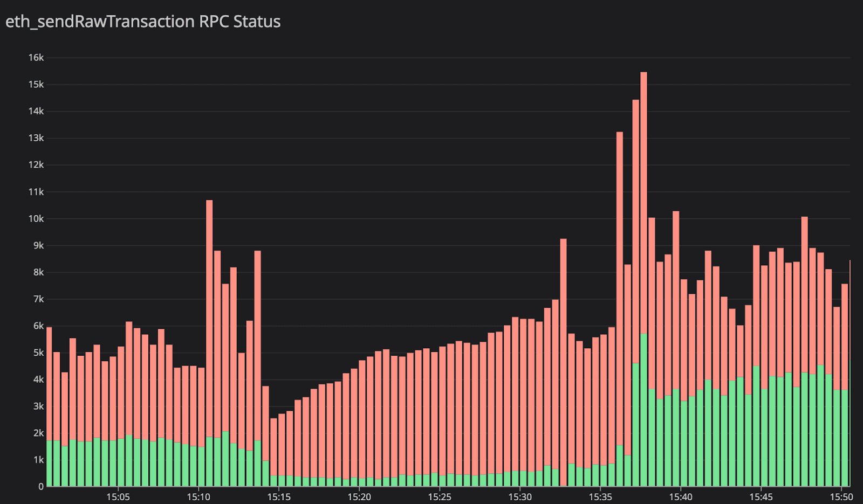863x504 pixels.
Task: Click the 13k y-axis label
Action: click(x=36, y=138)
